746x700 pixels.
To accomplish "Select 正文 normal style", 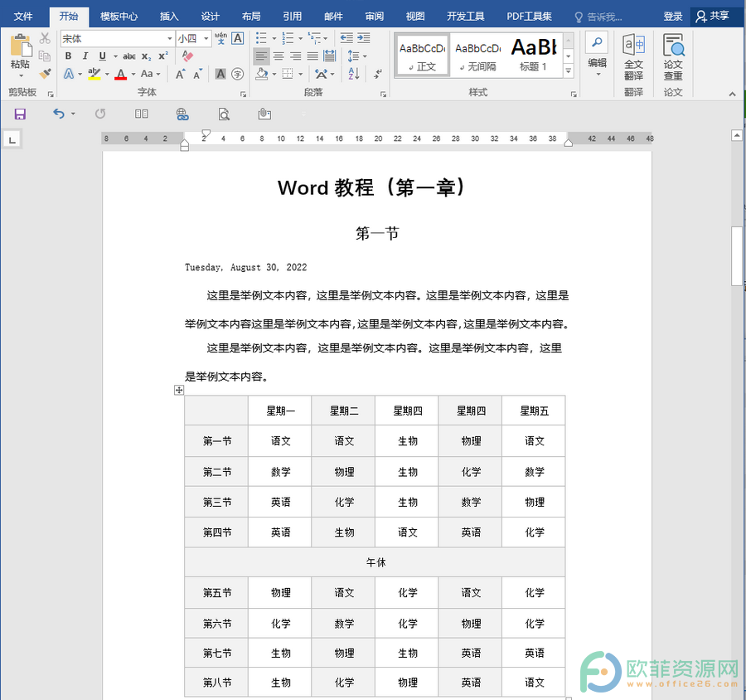I will [x=422, y=56].
